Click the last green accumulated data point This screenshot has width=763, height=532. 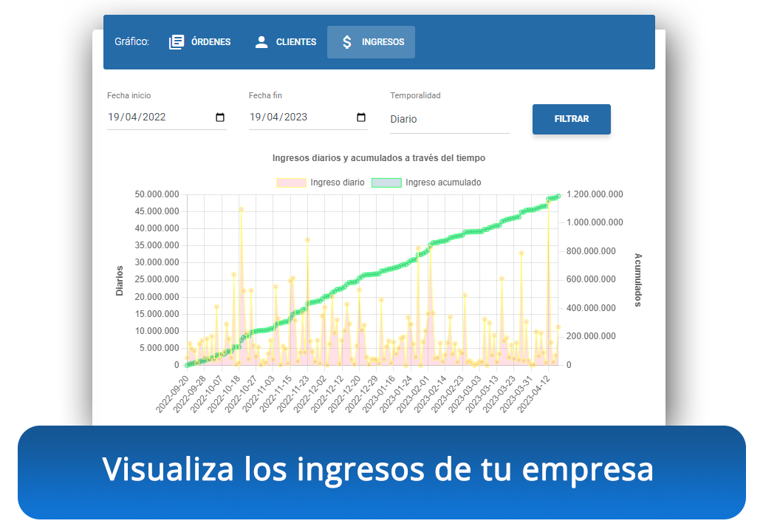pos(558,196)
